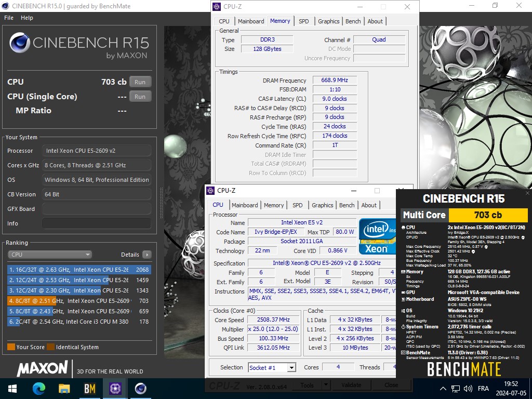Select ranking entry 16C/32T scoring 2068
532x399 pixels.
tap(79, 270)
